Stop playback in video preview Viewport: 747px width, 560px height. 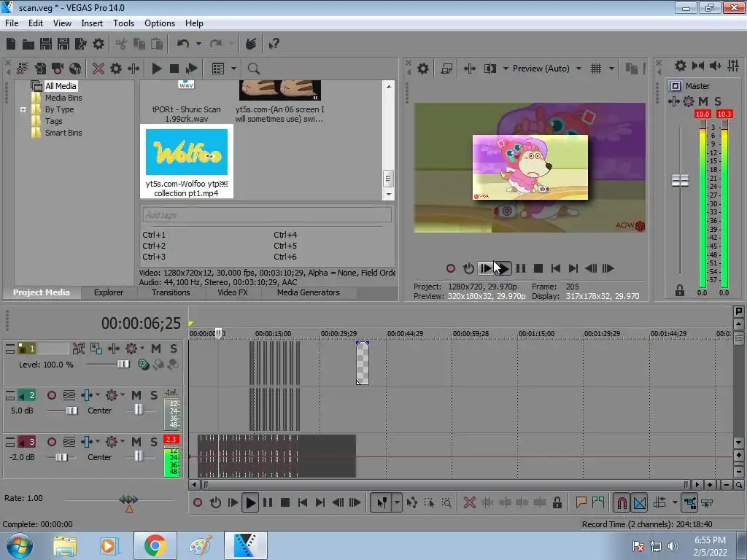click(538, 268)
